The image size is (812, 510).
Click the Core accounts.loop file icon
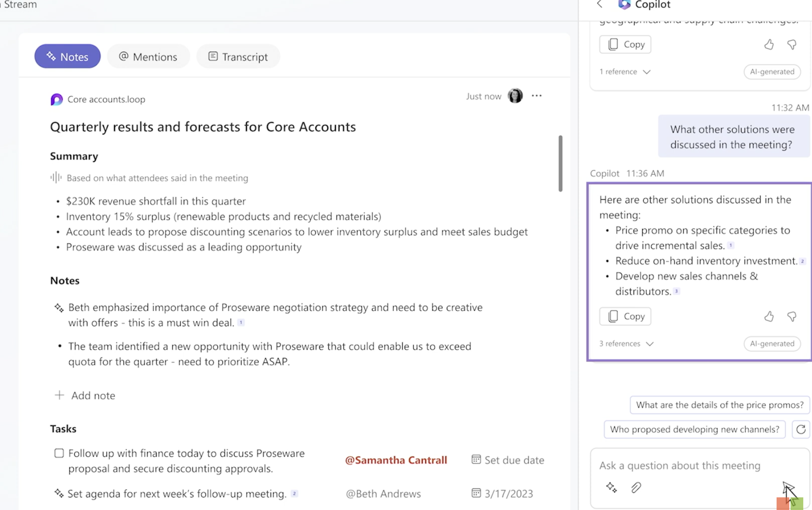(57, 99)
